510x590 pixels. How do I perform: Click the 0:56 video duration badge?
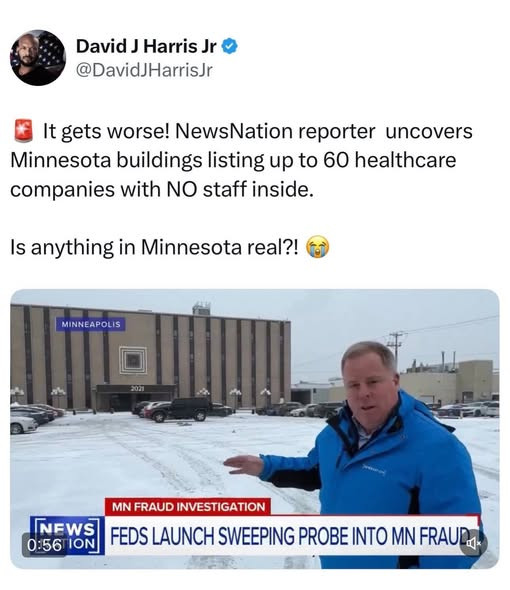44,545
